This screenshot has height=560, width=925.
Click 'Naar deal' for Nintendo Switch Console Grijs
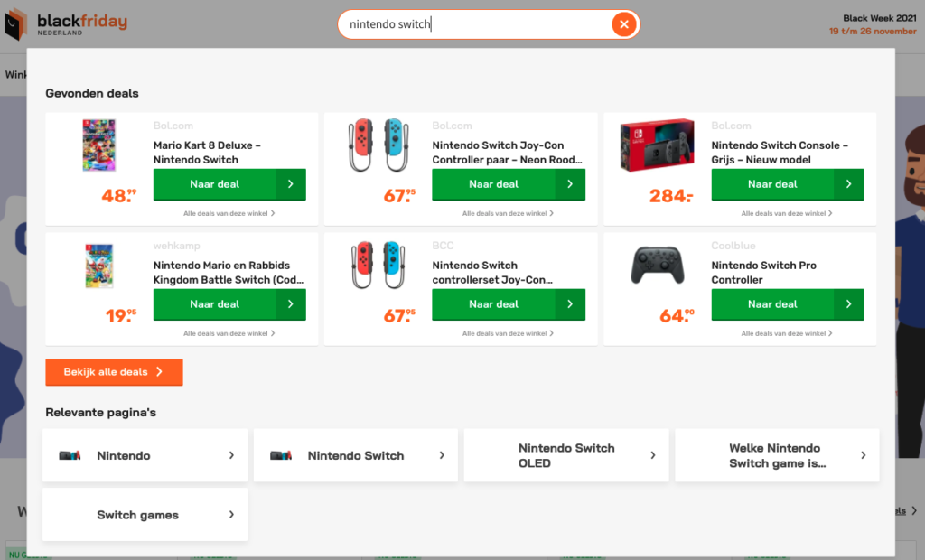click(x=788, y=184)
